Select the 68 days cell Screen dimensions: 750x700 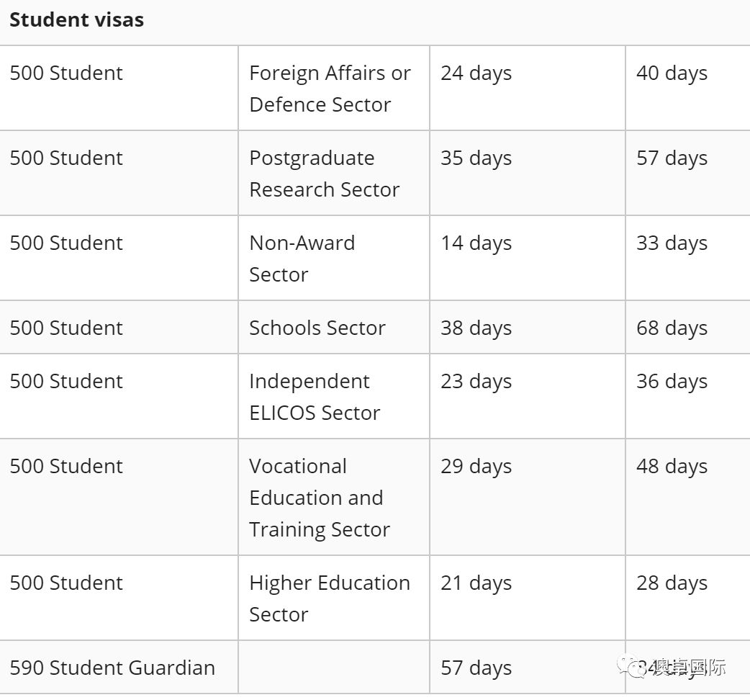click(672, 328)
